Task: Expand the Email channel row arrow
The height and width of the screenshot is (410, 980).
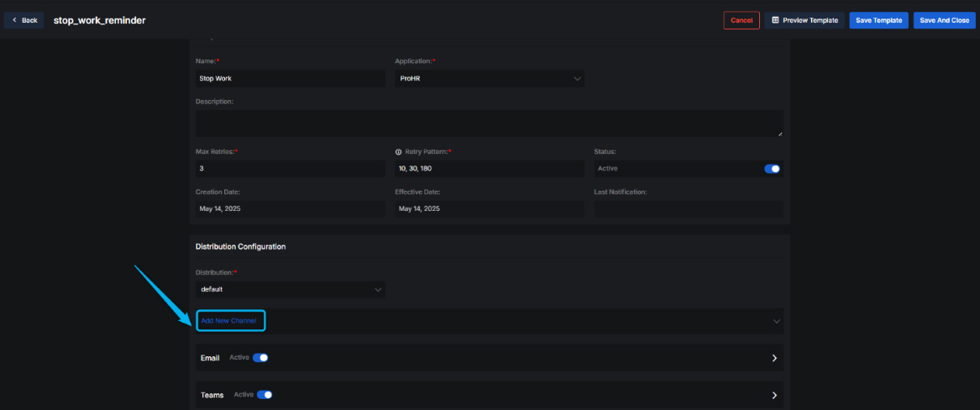Action: click(x=773, y=358)
